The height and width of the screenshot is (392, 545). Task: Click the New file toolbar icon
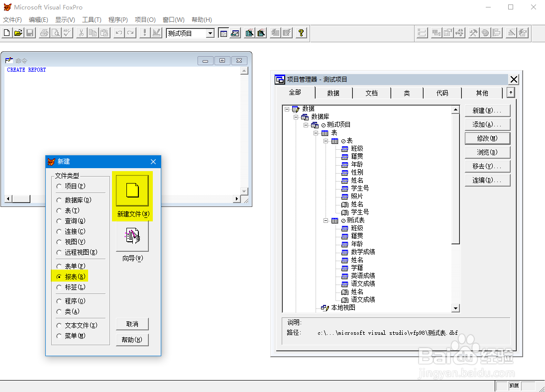(6, 33)
